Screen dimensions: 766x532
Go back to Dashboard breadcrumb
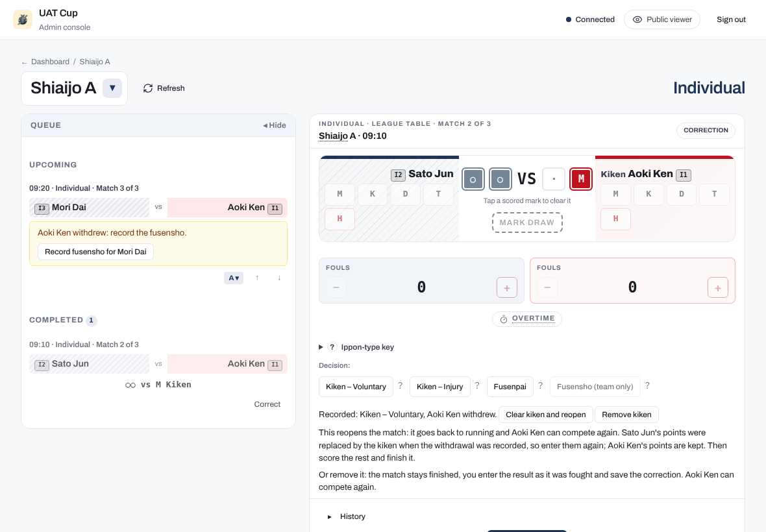pos(51,62)
